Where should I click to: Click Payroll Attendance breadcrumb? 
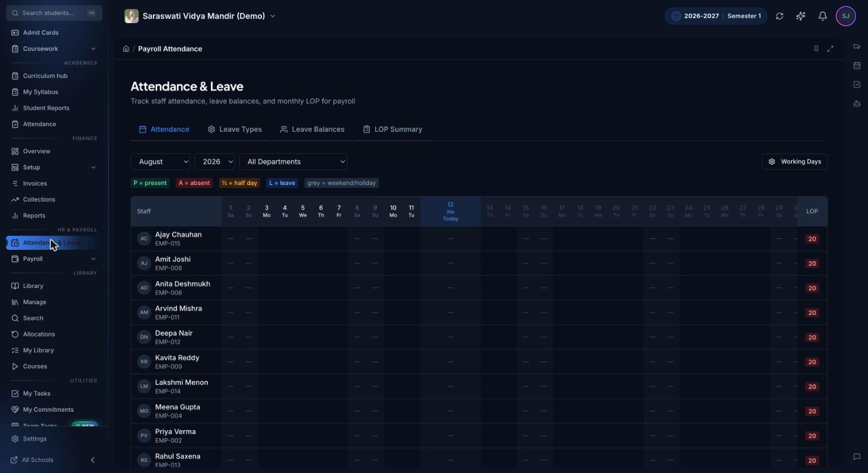tap(170, 49)
